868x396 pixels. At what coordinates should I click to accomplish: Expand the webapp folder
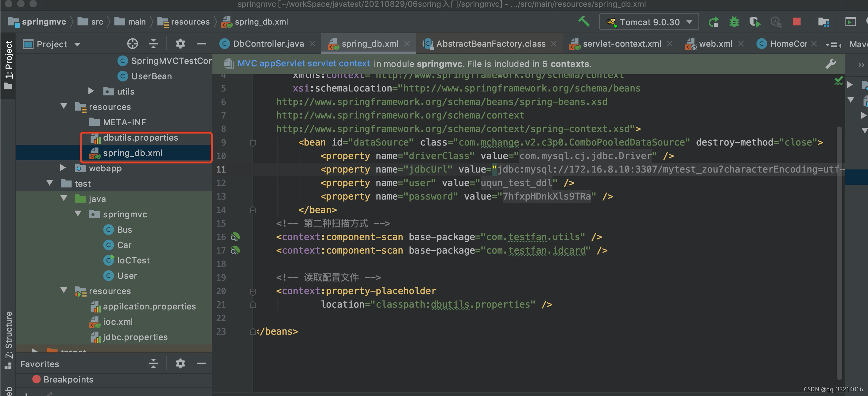62,168
